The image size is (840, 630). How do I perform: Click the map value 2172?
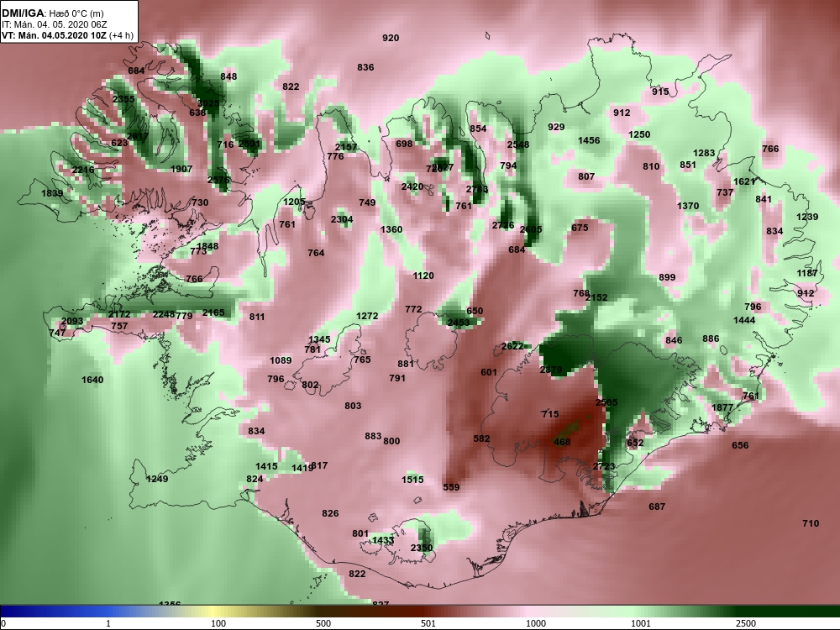(119, 314)
